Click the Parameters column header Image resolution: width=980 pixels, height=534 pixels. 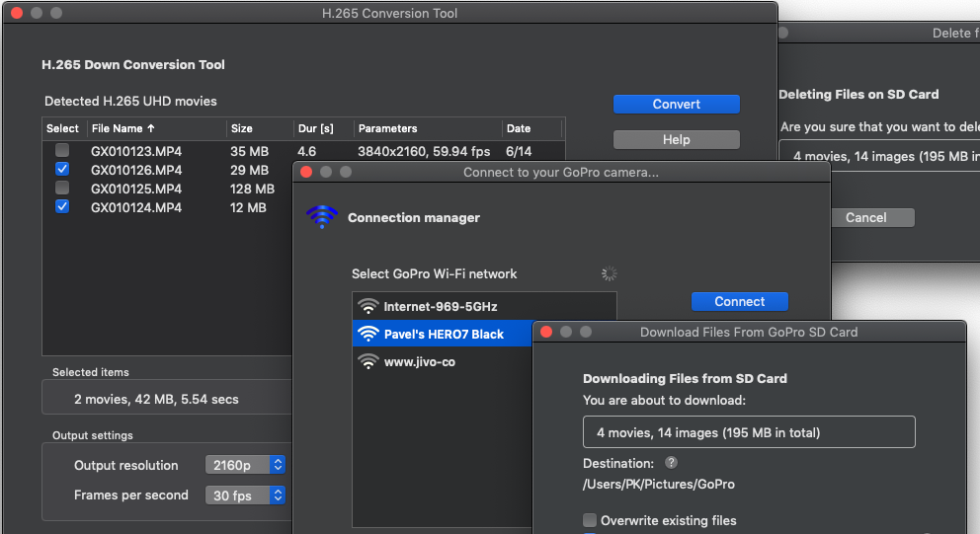click(428, 128)
